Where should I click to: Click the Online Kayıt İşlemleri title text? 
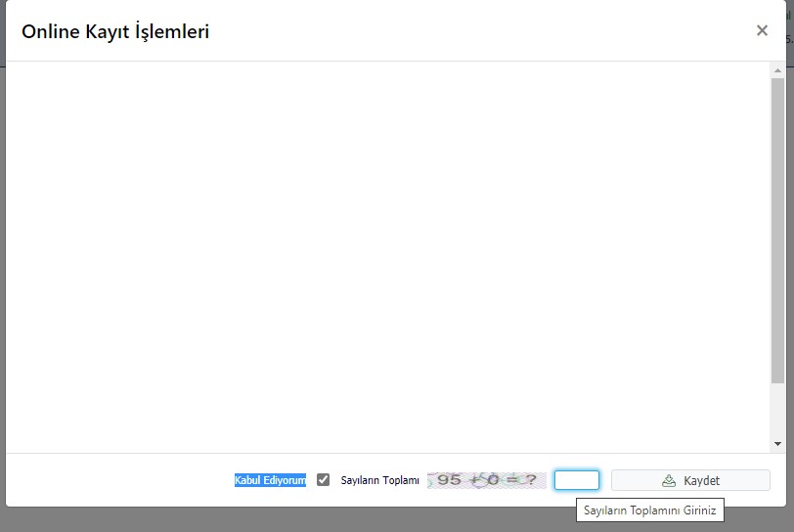point(115,31)
